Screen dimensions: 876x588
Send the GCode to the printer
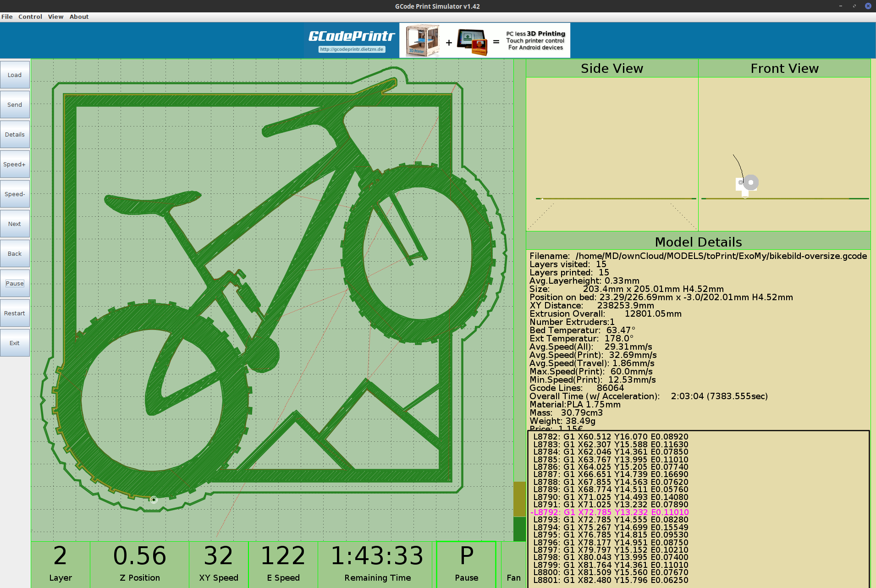[14, 104]
